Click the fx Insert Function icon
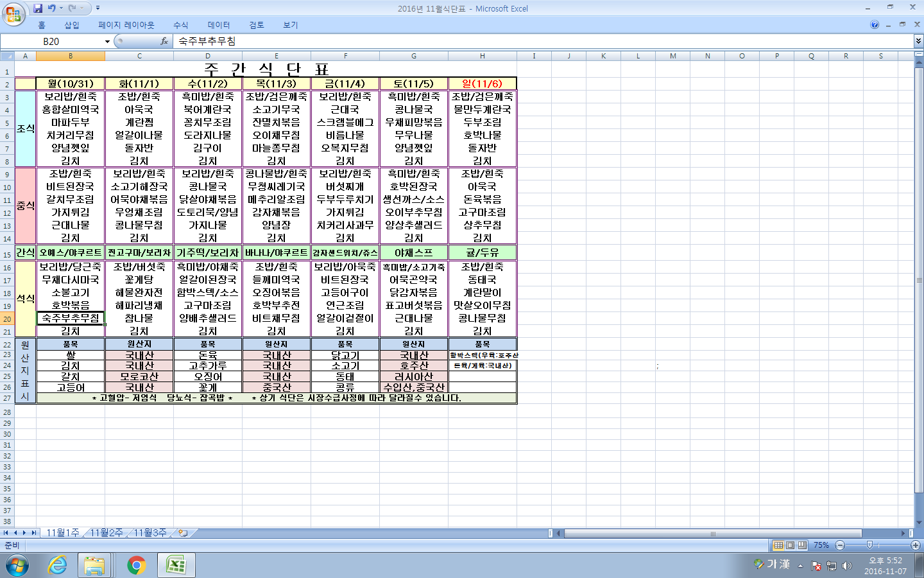This screenshot has width=924, height=578. [x=164, y=41]
